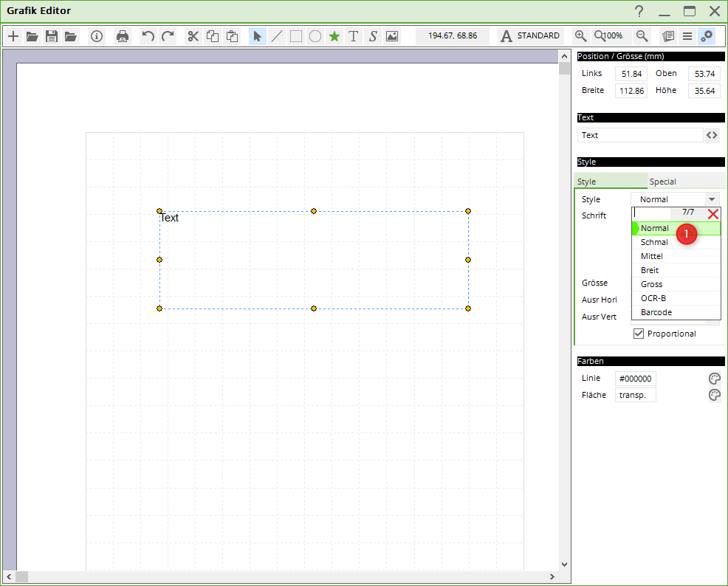
Task: Activate the pointer selection tool
Action: [x=257, y=36]
